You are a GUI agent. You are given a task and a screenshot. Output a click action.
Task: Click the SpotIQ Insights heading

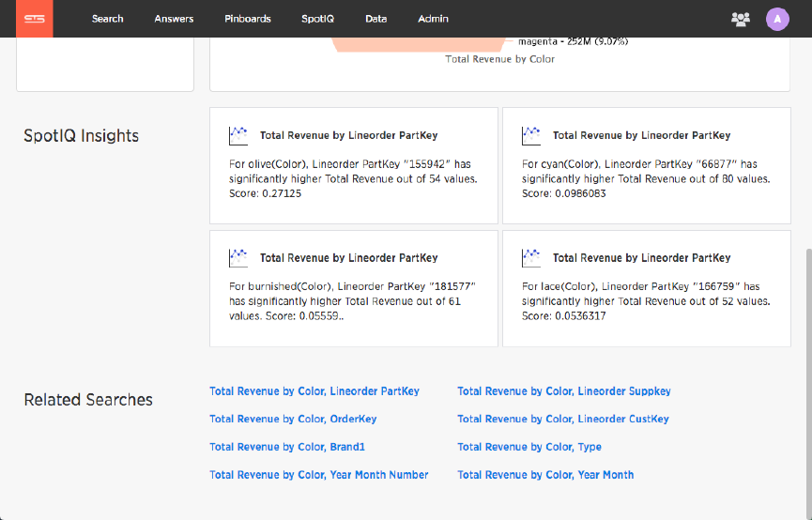pos(82,136)
